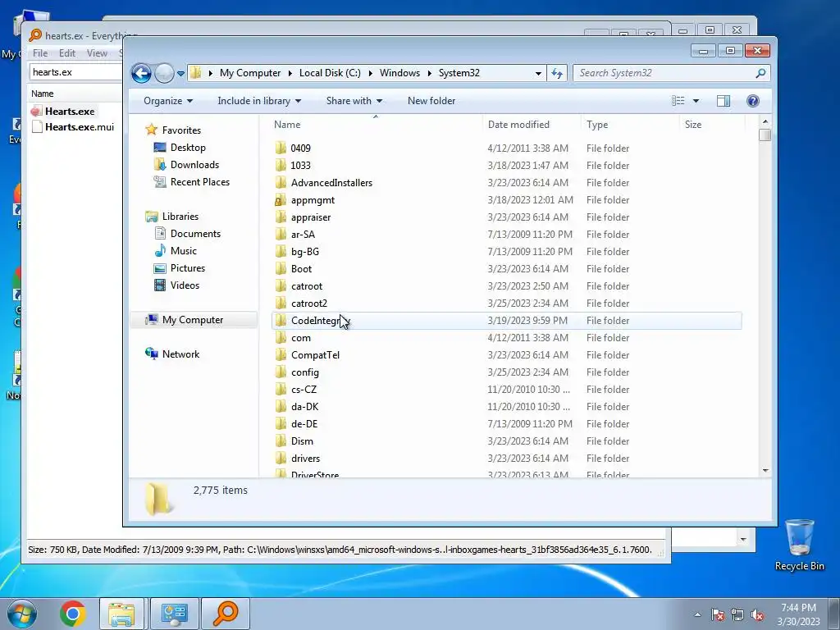The height and width of the screenshot is (630, 840).
Task: Select Favorites in the navigation pane
Action: (x=181, y=130)
